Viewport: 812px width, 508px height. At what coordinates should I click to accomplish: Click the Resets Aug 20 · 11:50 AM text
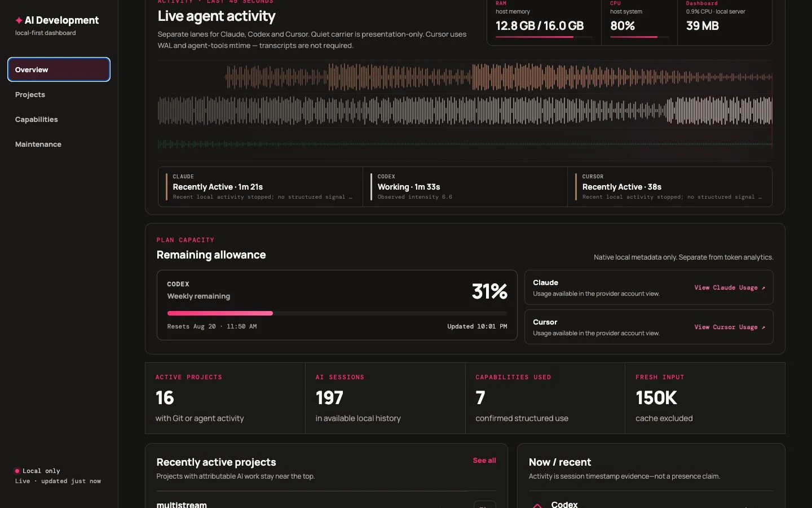click(x=212, y=327)
